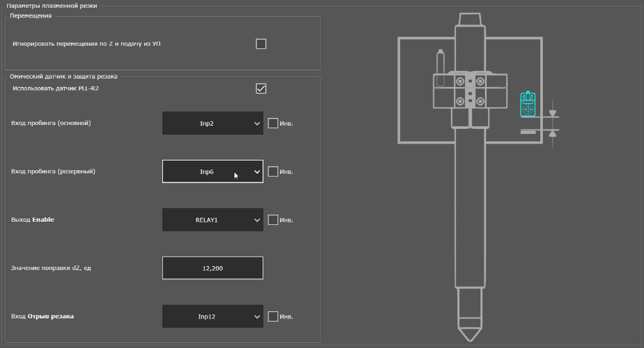Click the label Выход Enable
This screenshot has height=348, width=644.
pyautogui.click(x=32, y=219)
